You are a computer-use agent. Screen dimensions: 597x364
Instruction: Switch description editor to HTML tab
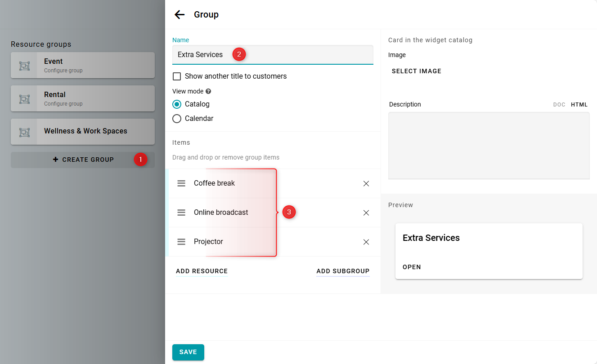click(x=579, y=105)
